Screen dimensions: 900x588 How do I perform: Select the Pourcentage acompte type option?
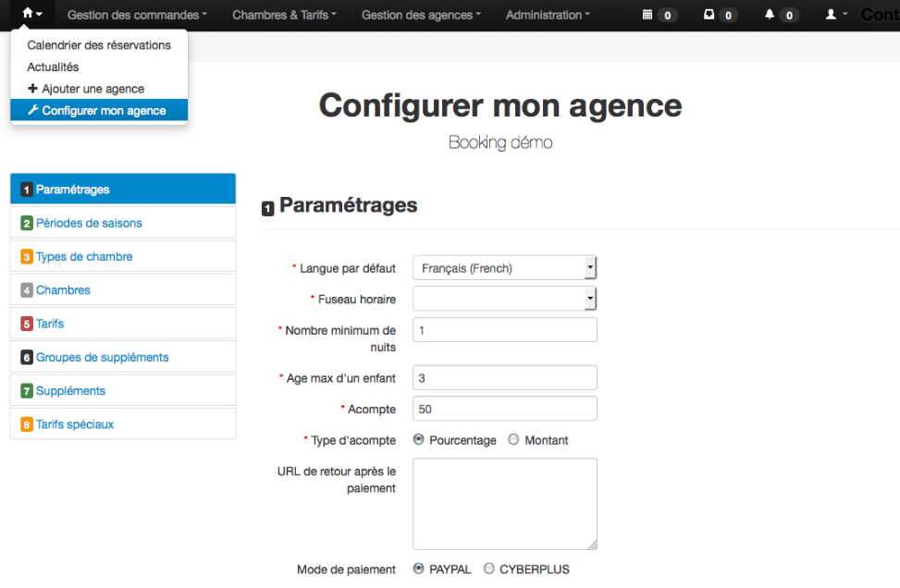click(421, 440)
